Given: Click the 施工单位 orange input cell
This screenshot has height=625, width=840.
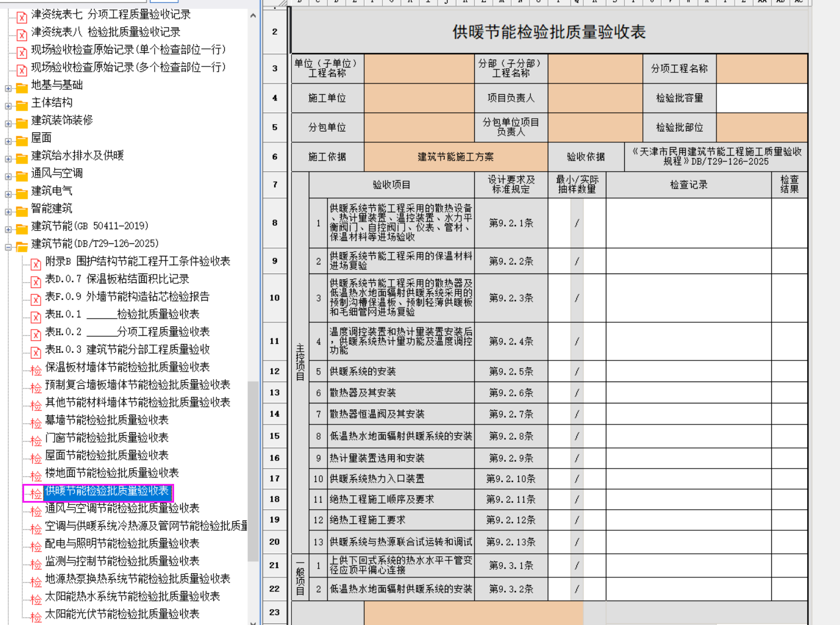Looking at the screenshot, I should [x=419, y=98].
